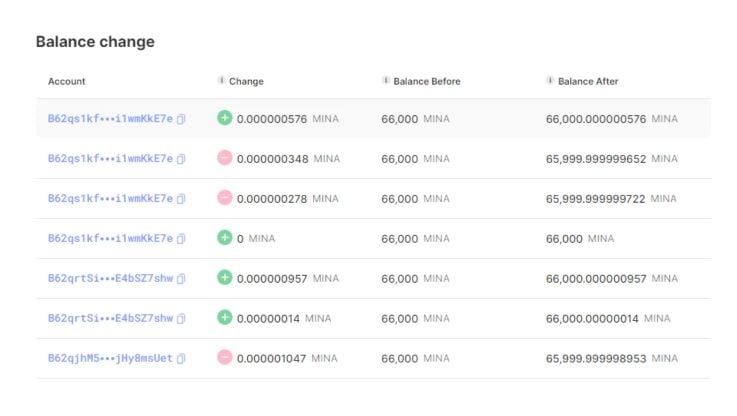
Task: Copy address in the 0.000000576 change row
Action: point(181,119)
